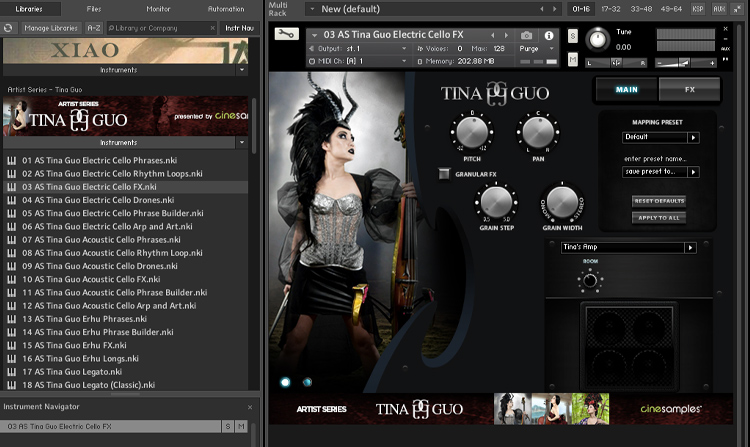Show the AUX output section
This screenshot has height=447, width=750.
719,9
